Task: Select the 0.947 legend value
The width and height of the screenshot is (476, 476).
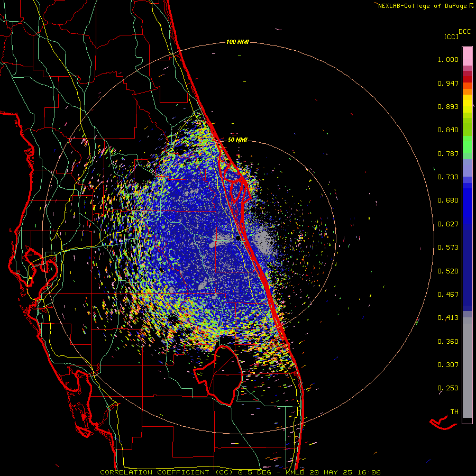Action: 448,83
